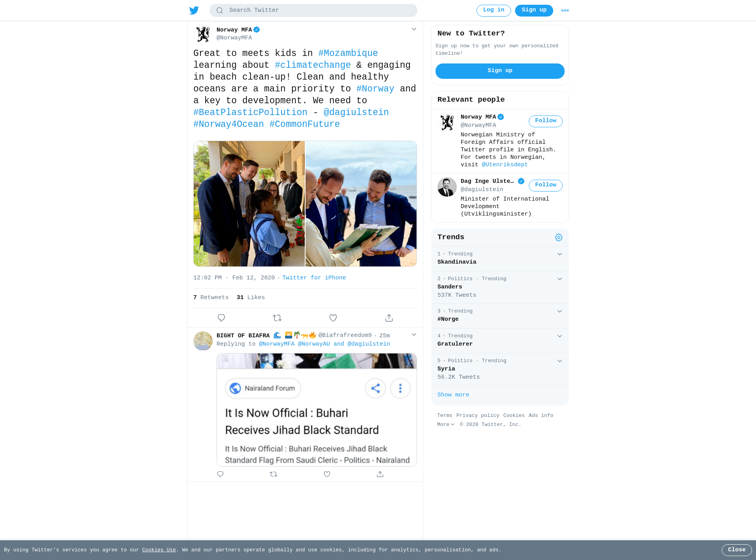Expand the More footer dropdown

click(x=446, y=424)
